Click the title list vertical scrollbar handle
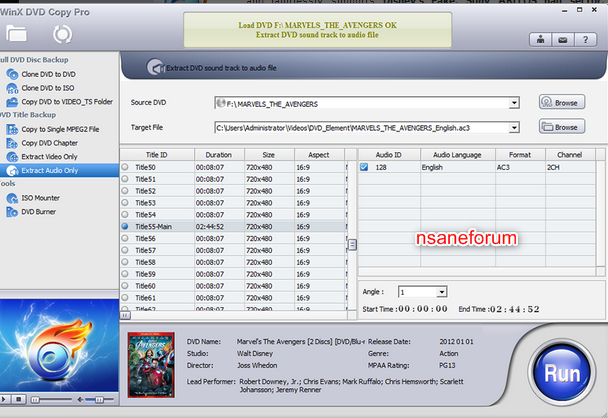This screenshot has height=418, width=608. click(x=352, y=245)
